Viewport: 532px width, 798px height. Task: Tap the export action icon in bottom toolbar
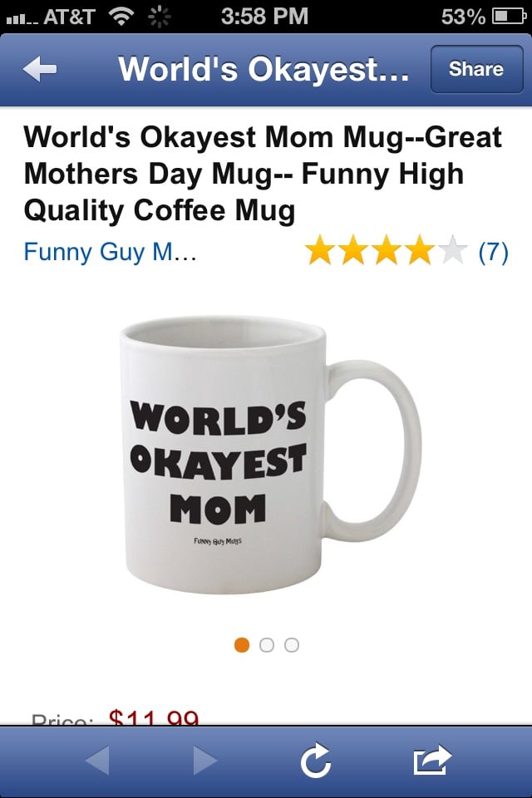(x=432, y=760)
